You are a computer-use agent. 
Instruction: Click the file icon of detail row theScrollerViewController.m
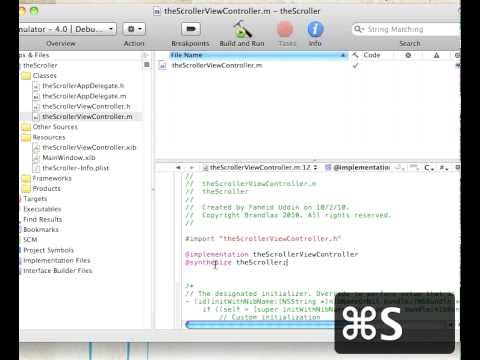(163, 66)
